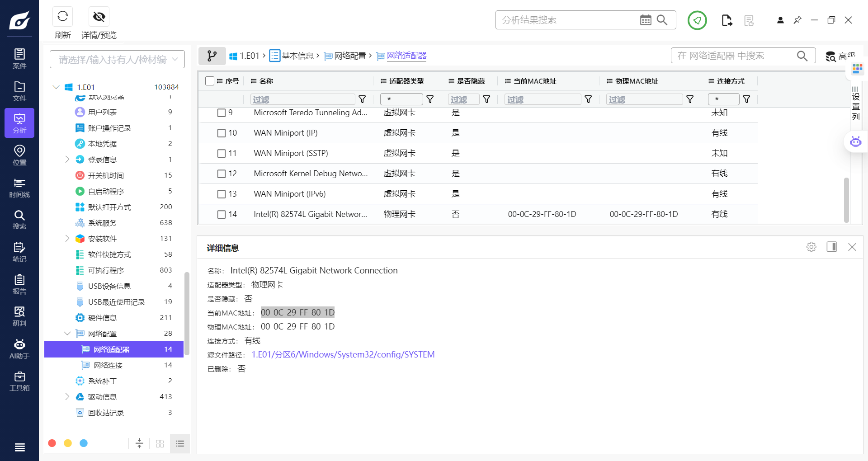Expand the 安装软件 tree node
This screenshot has height=461, width=868.
(x=67, y=238)
